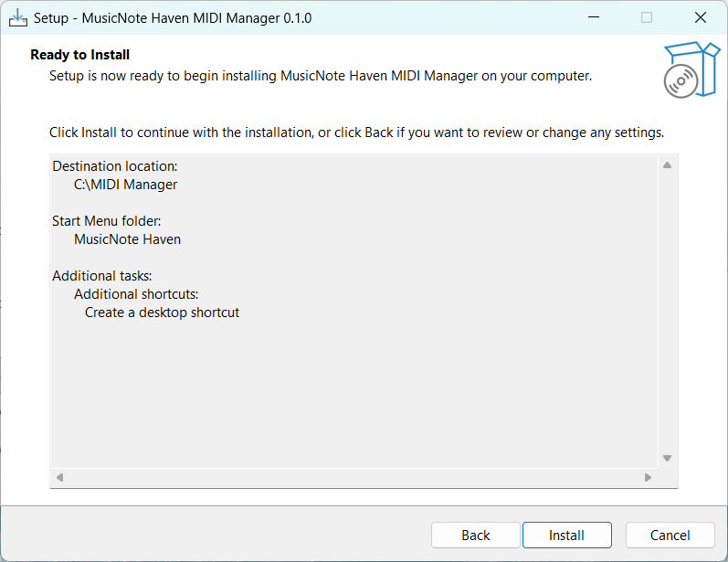The image size is (728, 562).
Task: Go back with the Back button
Action: pos(475,535)
